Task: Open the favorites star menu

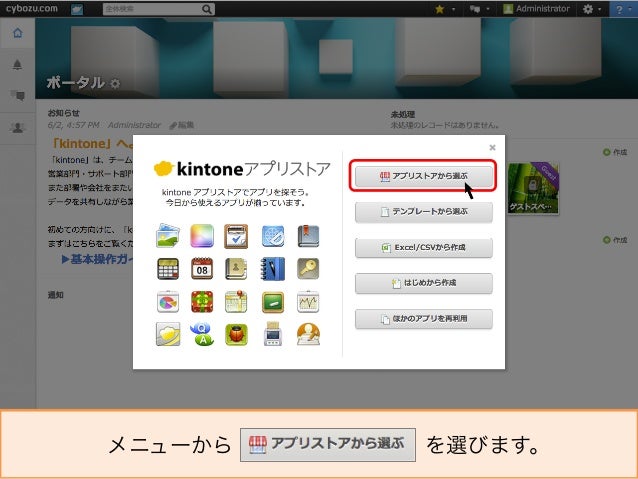Action: 445,9
